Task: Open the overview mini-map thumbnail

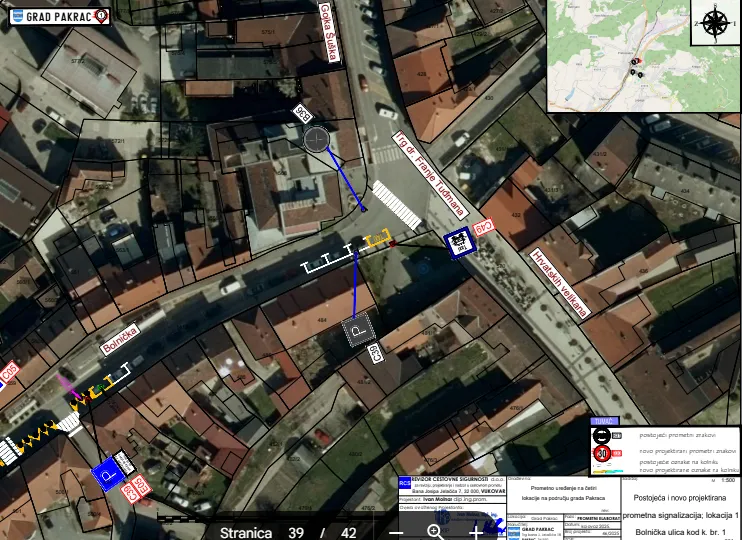Action: point(619,56)
